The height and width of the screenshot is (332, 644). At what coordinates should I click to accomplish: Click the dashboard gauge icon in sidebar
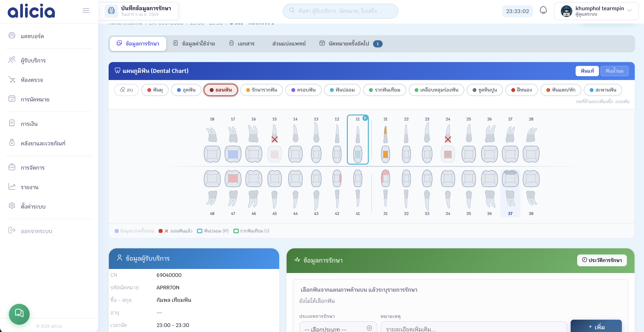pyautogui.click(x=12, y=35)
